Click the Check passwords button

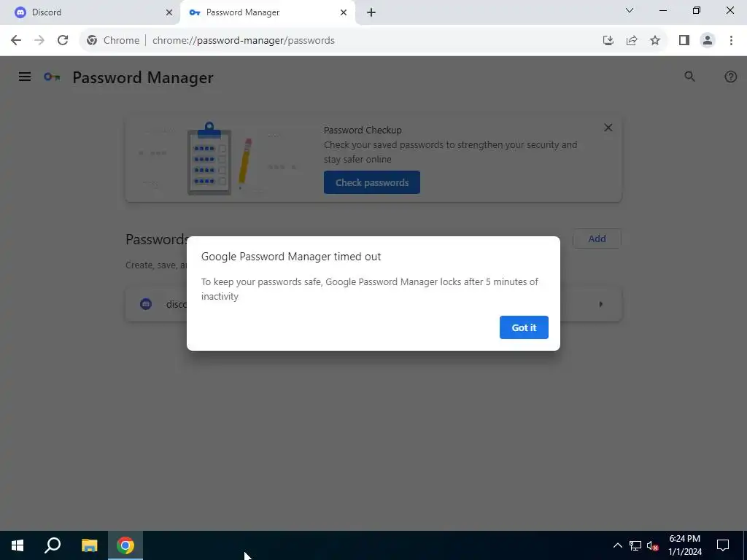click(x=371, y=182)
